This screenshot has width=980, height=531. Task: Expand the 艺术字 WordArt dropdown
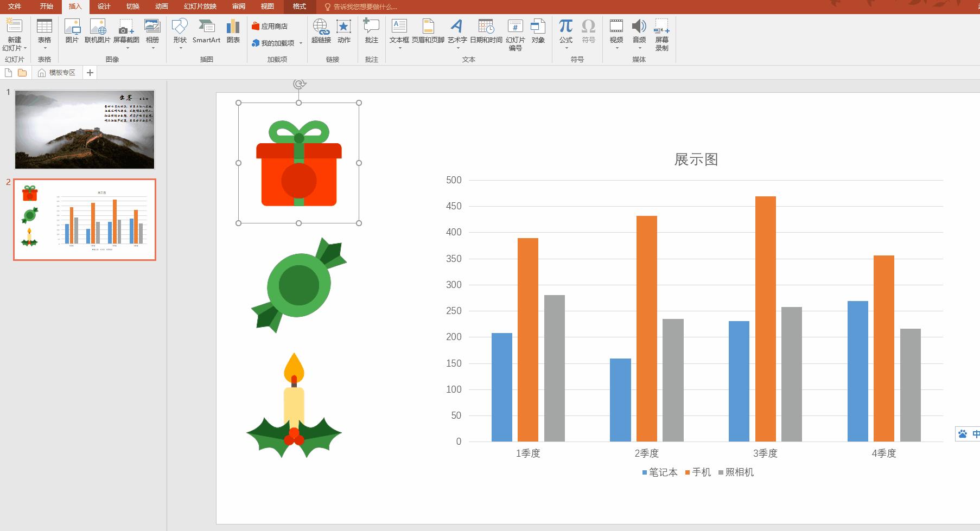tap(457, 48)
